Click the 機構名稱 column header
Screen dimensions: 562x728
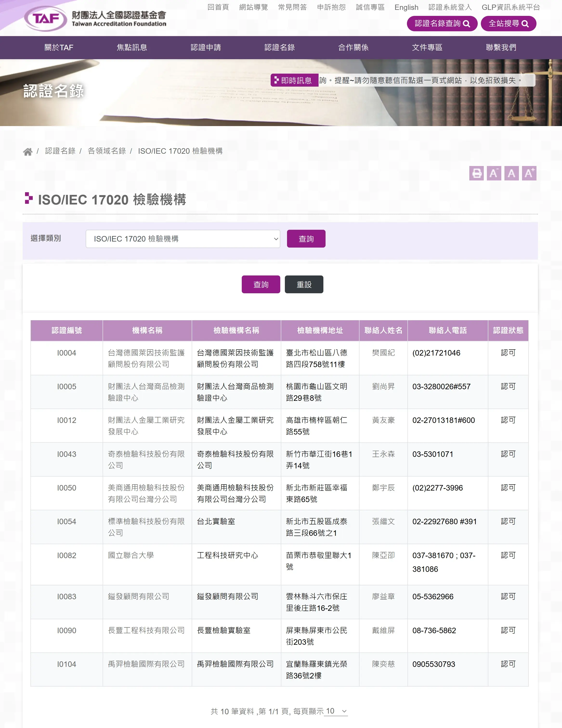147,330
